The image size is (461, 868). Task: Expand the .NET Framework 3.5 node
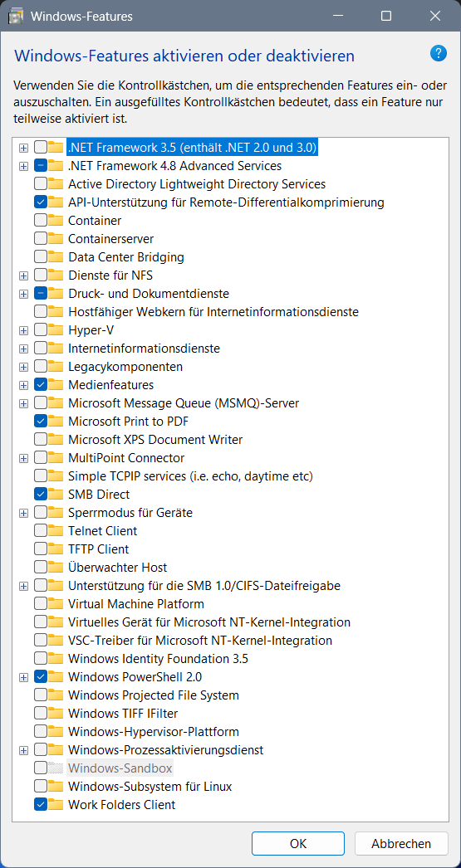[x=23, y=148]
